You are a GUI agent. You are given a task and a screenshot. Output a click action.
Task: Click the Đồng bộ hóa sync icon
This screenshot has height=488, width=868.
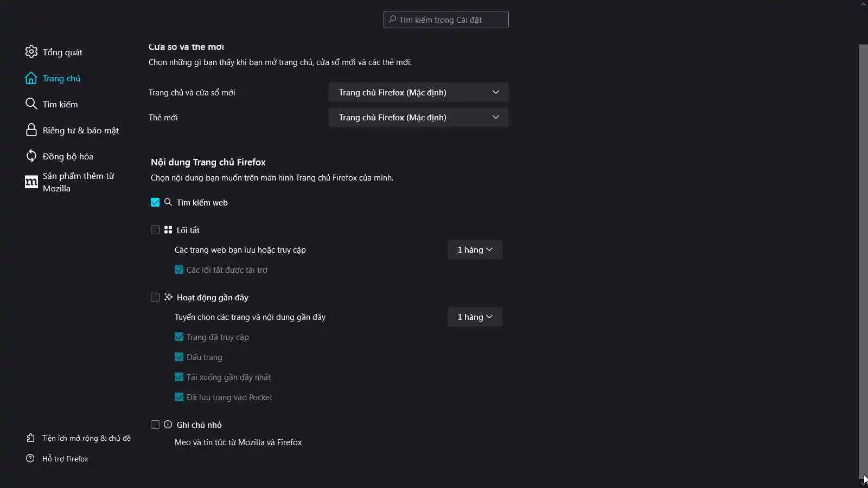coord(31,156)
